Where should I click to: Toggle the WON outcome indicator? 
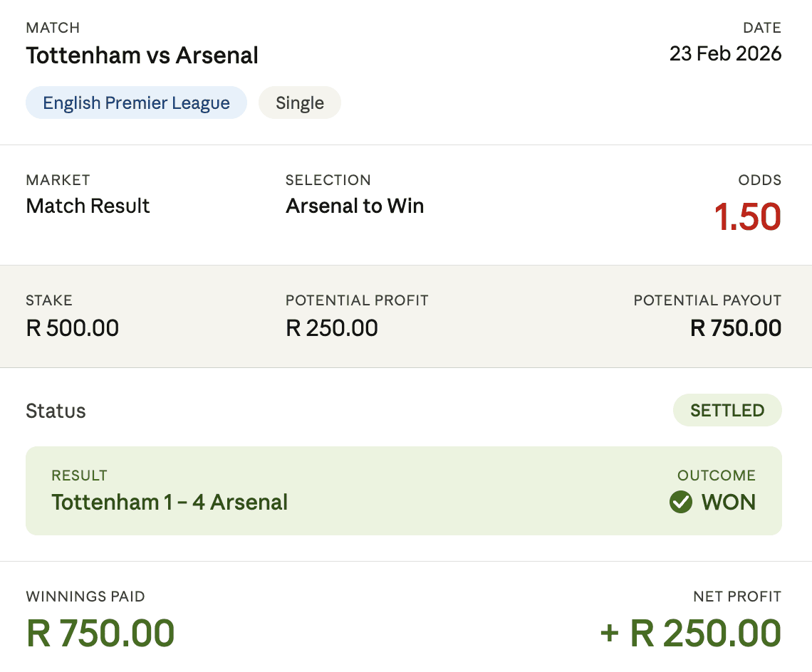(x=712, y=502)
